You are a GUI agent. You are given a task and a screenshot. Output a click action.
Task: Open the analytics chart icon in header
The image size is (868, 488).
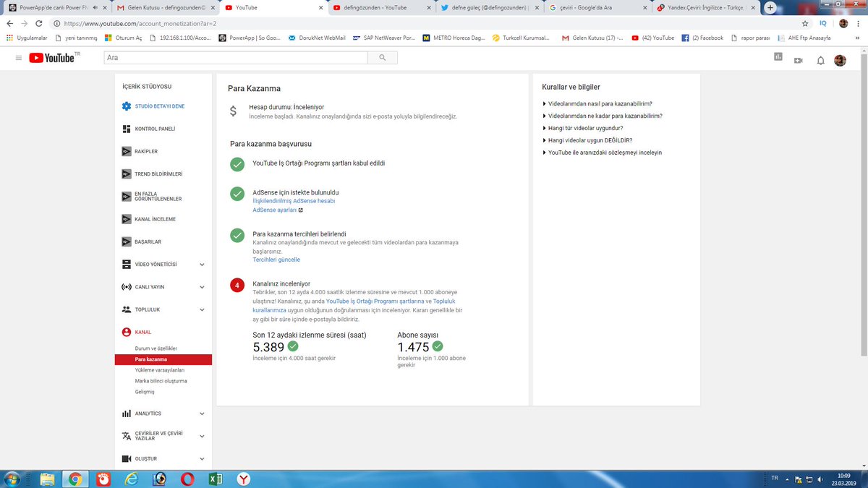point(778,57)
